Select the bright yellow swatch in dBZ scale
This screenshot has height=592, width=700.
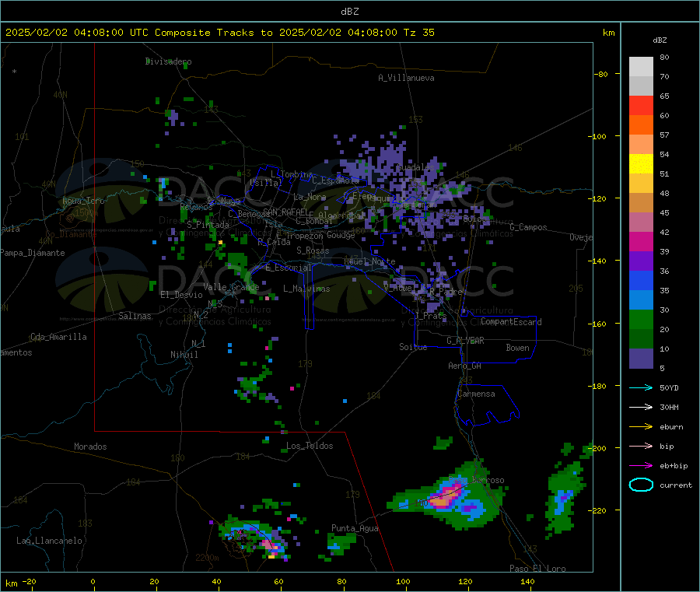[641, 164]
